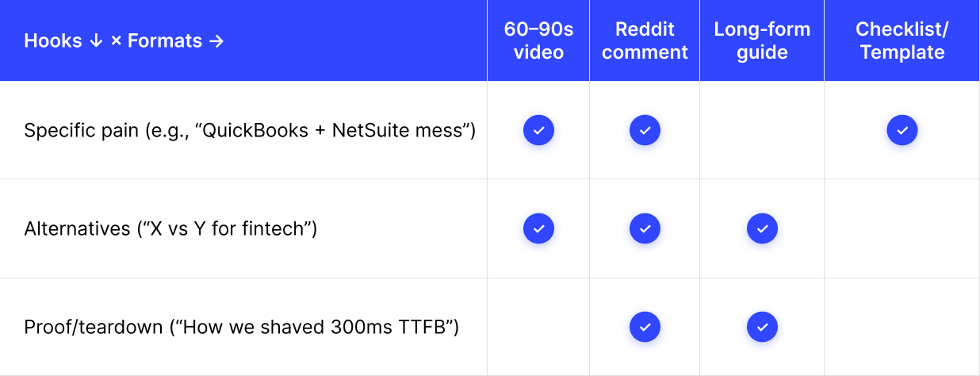Click the empty Proof/teardown 60–90s video cell
This screenshot has width=980, height=376.
[538, 327]
